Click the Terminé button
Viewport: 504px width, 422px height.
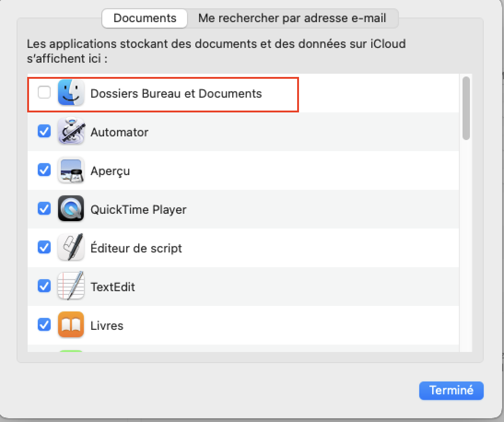(451, 391)
